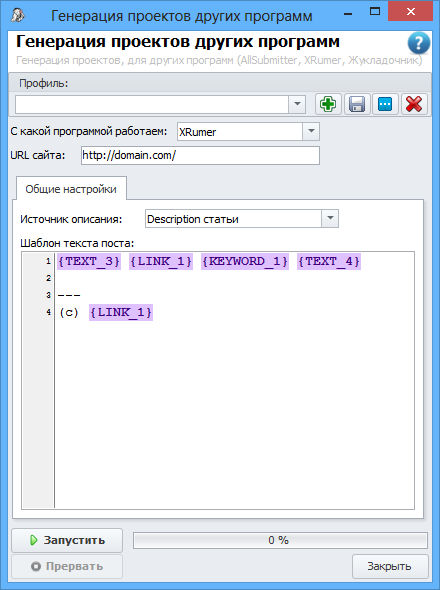Viewport: 440px width, 590px height.
Task: Click the {LINK_1} macro on line 1
Action: pyautogui.click(x=161, y=261)
